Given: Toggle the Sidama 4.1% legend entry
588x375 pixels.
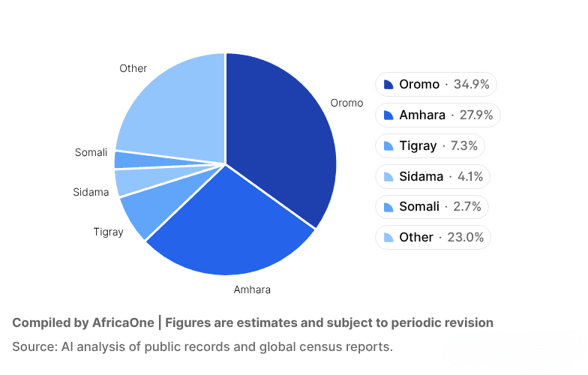Looking at the screenshot, I should click(x=432, y=177).
